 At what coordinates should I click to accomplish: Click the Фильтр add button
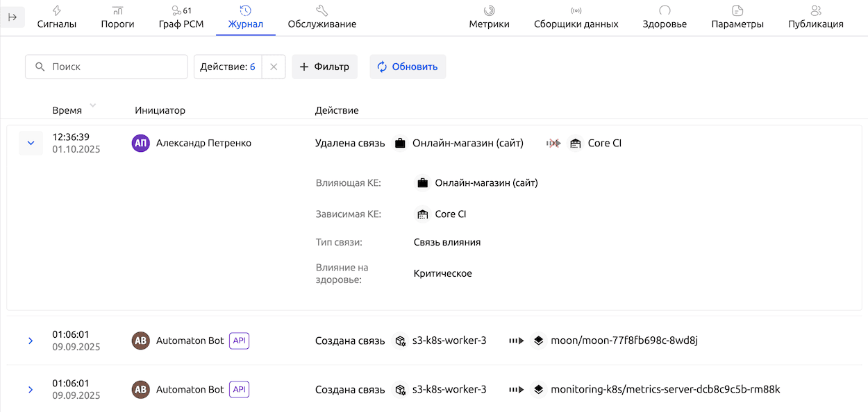[x=324, y=67]
